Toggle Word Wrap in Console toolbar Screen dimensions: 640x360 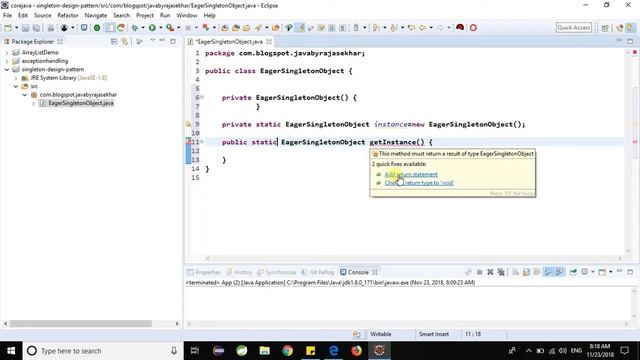(x=537, y=272)
